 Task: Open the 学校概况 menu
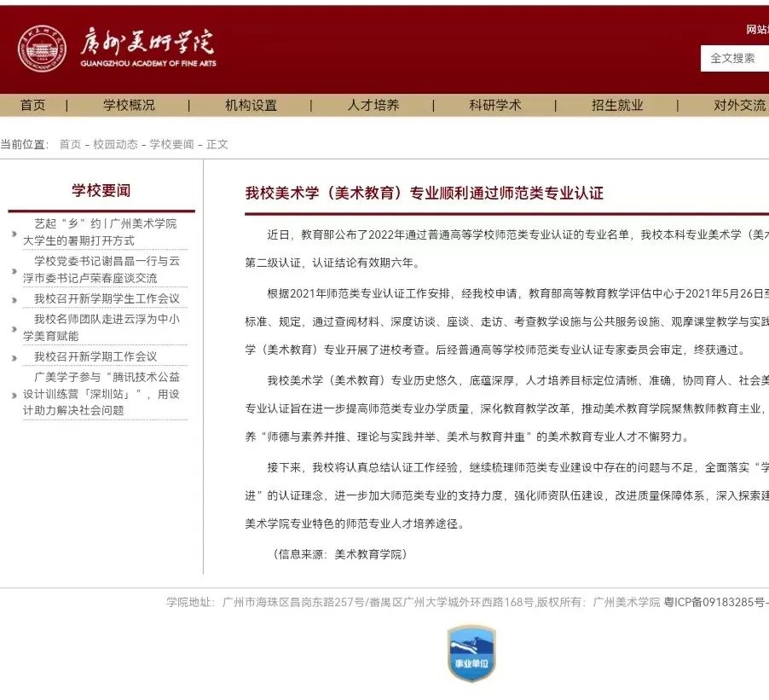click(x=129, y=105)
